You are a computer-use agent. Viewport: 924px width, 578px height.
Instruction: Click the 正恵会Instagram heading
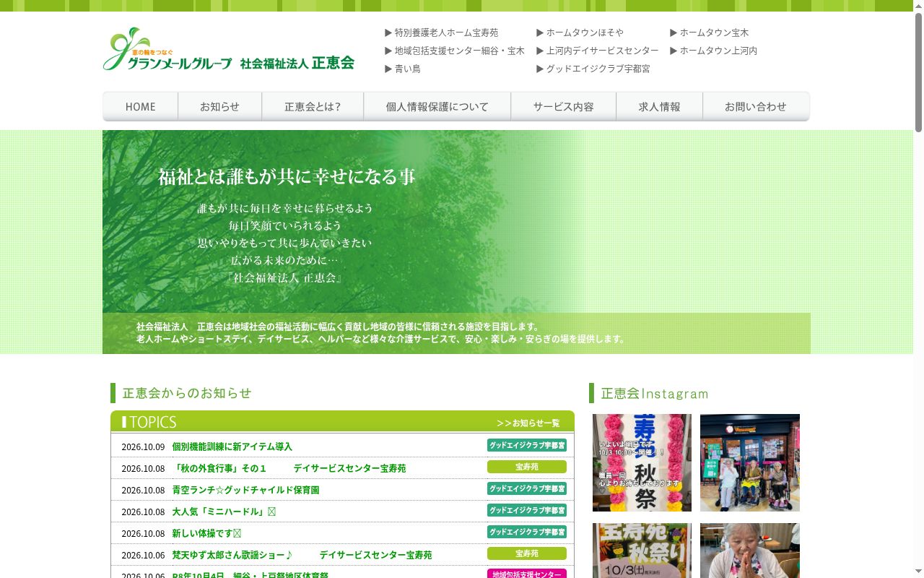tap(655, 394)
